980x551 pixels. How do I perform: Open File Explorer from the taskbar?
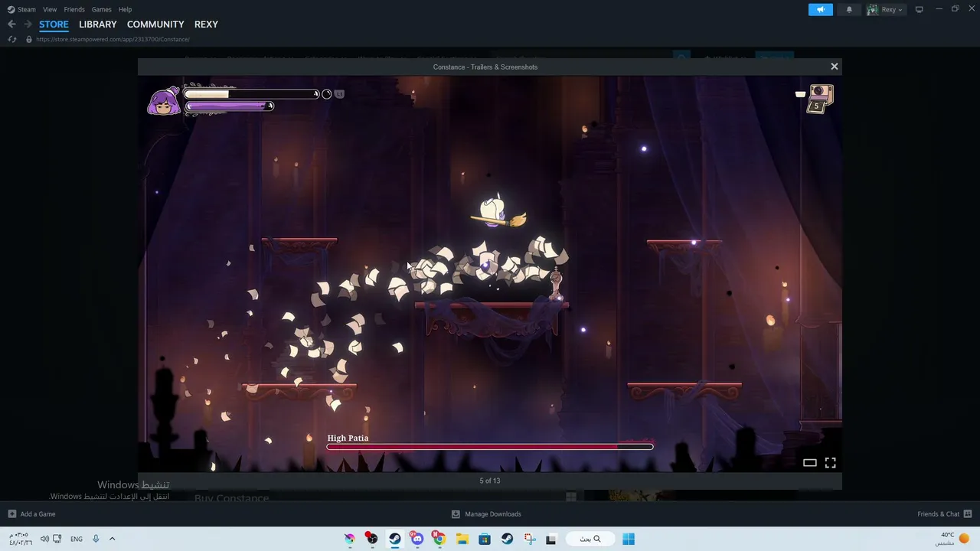tap(462, 539)
